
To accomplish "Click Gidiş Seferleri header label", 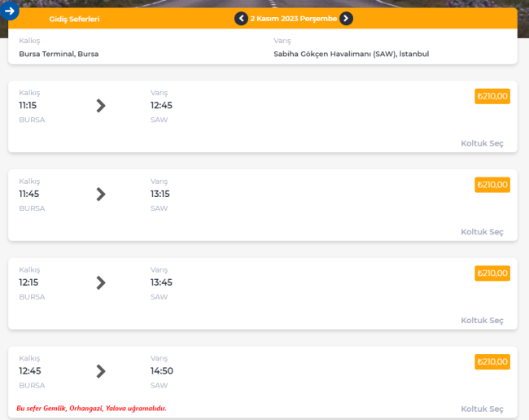I will 74,19.
